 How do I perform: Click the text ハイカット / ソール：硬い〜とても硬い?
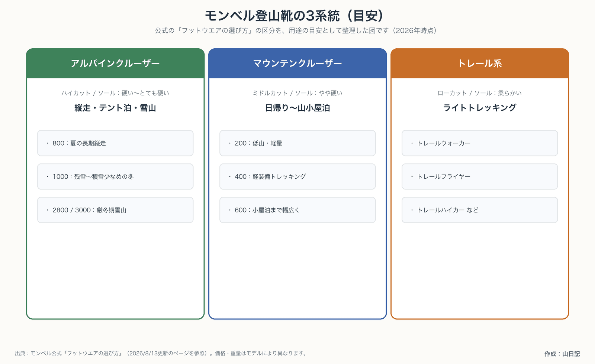click(115, 93)
